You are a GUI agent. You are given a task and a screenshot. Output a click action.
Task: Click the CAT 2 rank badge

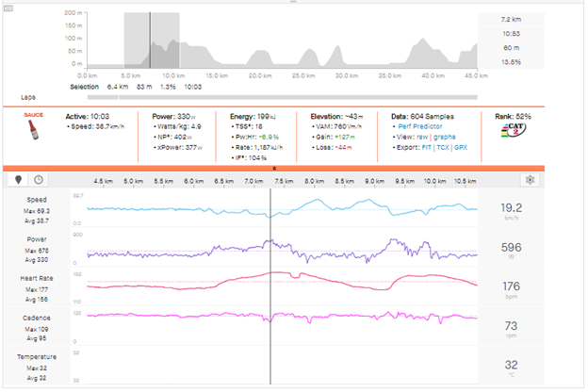[x=512, y=132]
